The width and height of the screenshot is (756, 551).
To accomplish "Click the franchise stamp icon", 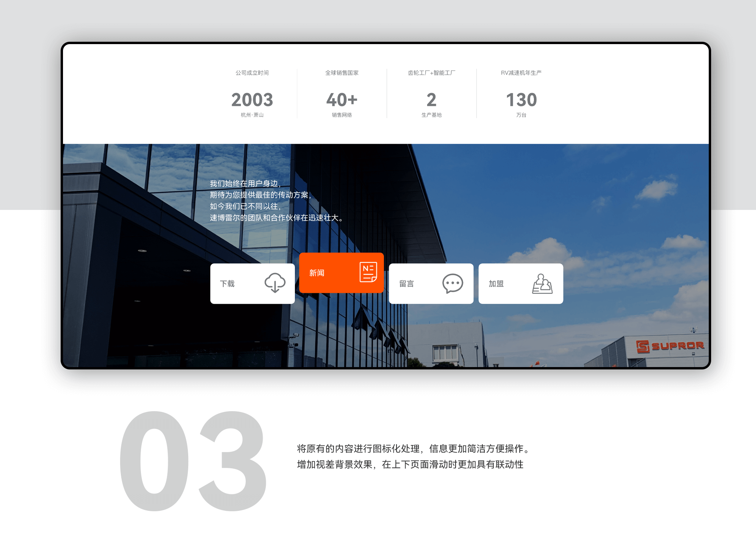I will pos(542,284).
